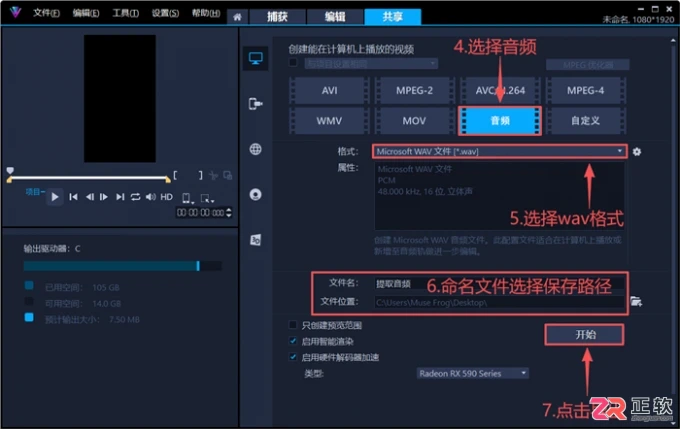Open the 文件(F) menu

tap(46, 13)
